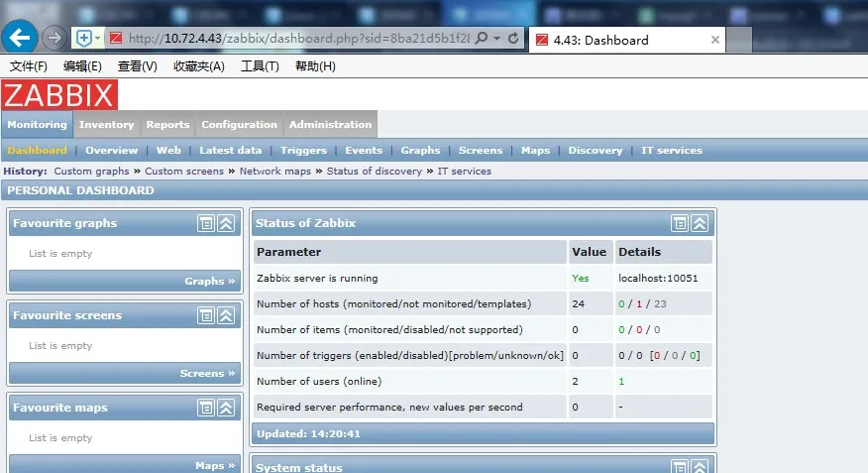This screenshot has width=868, height=473.
Task: Click the Graphs » link in Favourite graphs
Action: 210,281
